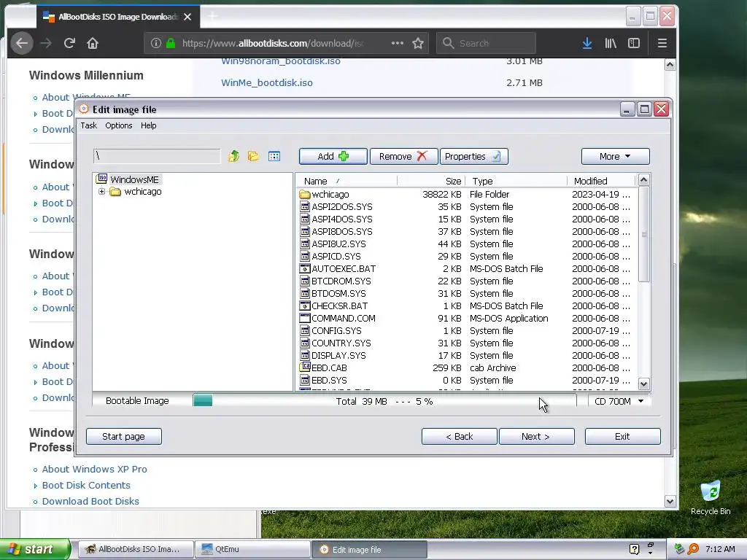This screenshot has height=560, width=747.
Task: Click the Remove button
Action: point(403,156)
